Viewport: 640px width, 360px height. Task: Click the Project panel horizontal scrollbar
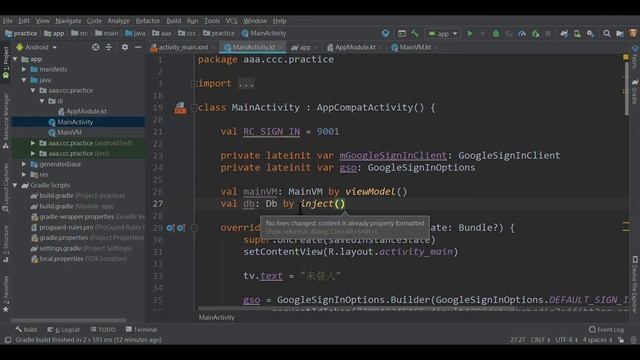[x=69, y=320]
